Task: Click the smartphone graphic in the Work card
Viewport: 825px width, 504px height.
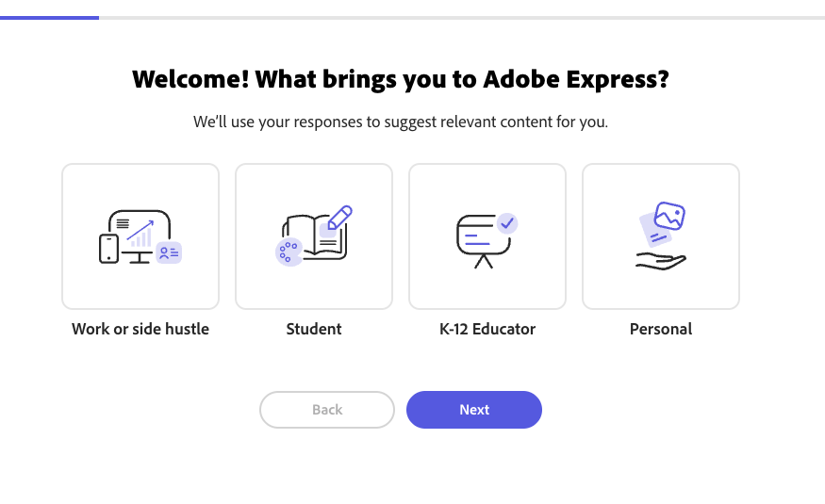Action: coord(109,249)
